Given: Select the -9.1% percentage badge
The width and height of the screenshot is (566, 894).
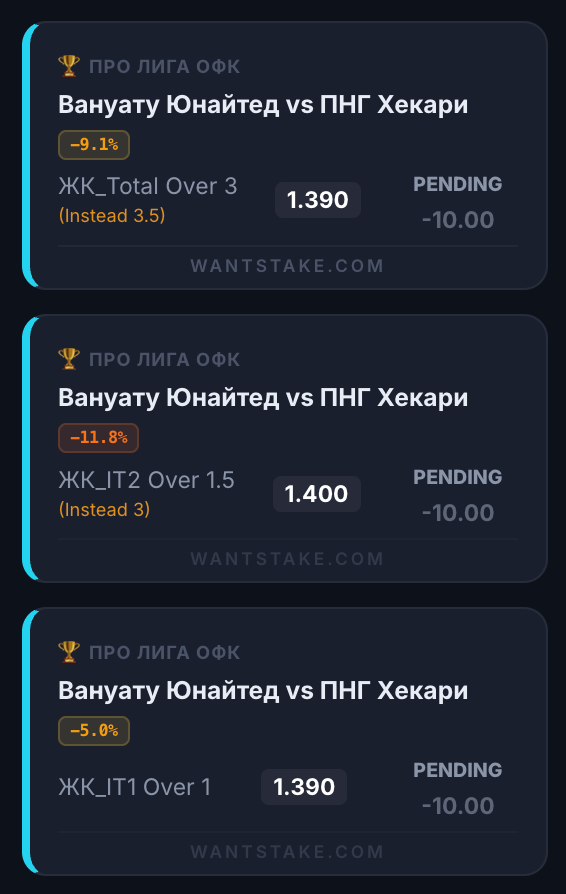Looking at the screenshot, I should [94, 145].
